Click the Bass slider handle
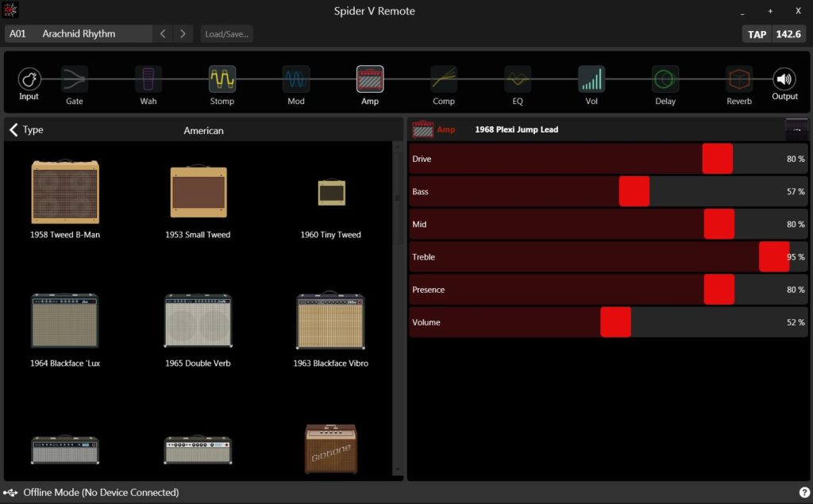This screenshot has height=504, width=813. pyautogui.click(x=634, y=191)
